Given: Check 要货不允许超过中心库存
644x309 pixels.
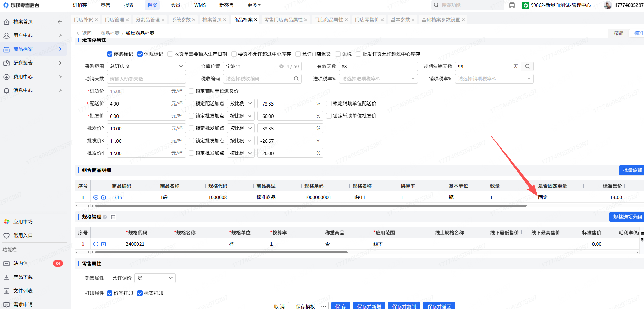Looking at the screenshot, I should [234, 54].
